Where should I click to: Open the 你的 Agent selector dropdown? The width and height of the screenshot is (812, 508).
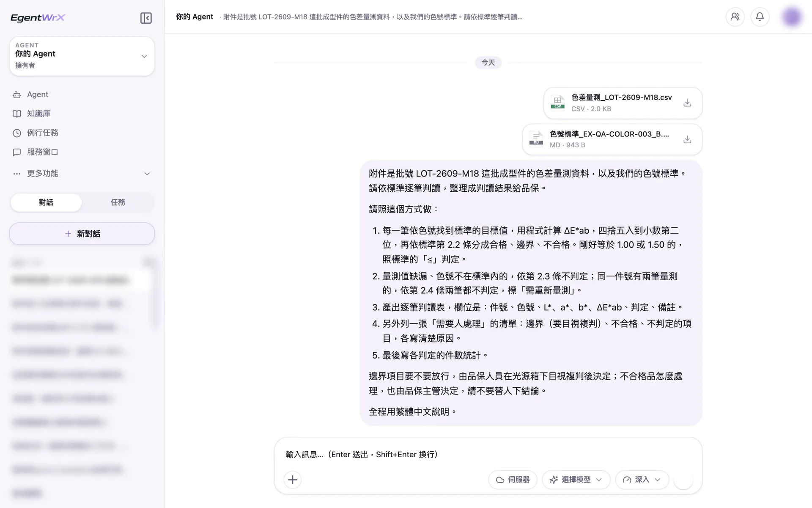click(82, 56)
